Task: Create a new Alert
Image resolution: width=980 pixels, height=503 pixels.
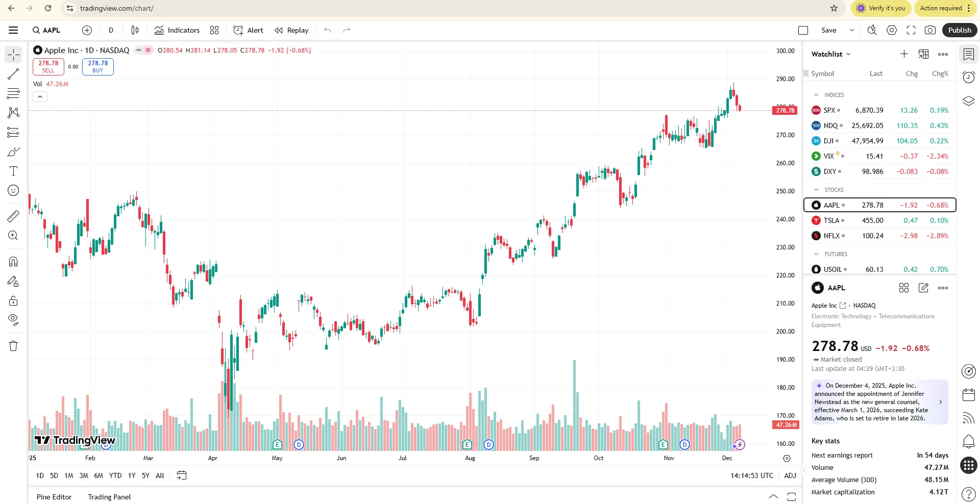Action: 248,30
